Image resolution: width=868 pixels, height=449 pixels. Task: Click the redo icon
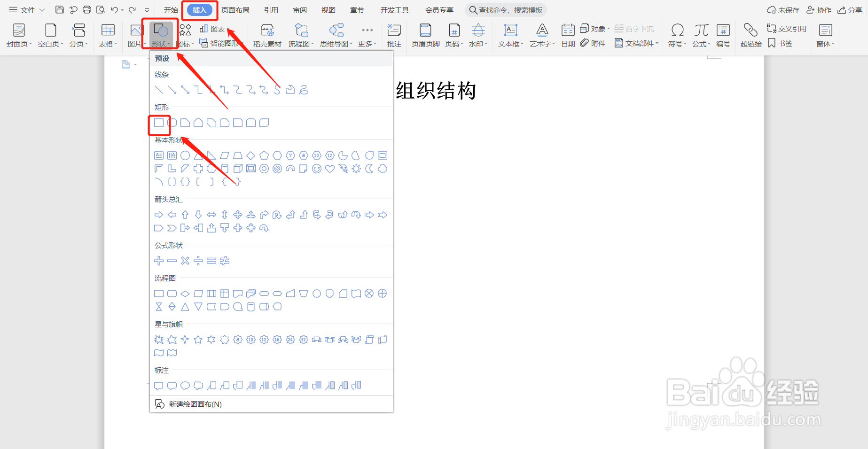[133, 10]
